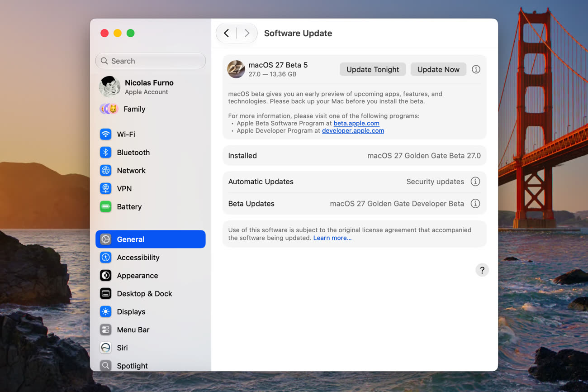This screenshot has height=392, width=588.
Task: Click the Family avatars icon
Action: 109,109
